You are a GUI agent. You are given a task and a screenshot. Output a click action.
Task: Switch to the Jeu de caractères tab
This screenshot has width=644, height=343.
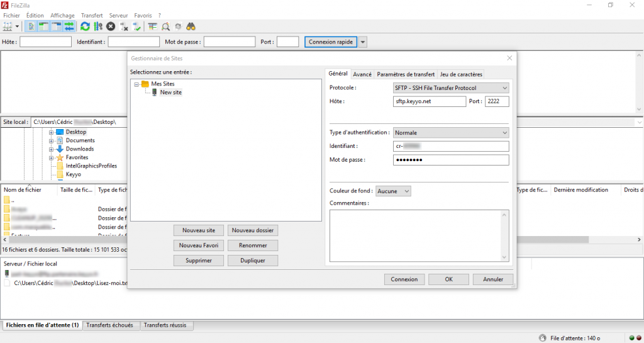pos(461,74)
